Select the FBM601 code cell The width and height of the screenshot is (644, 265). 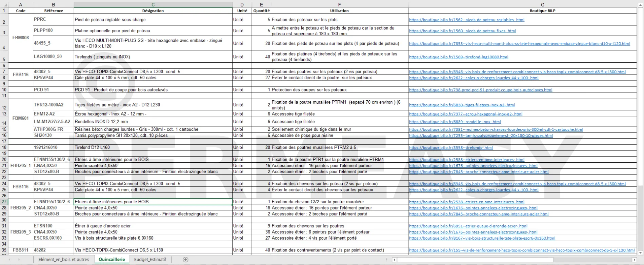21,119
